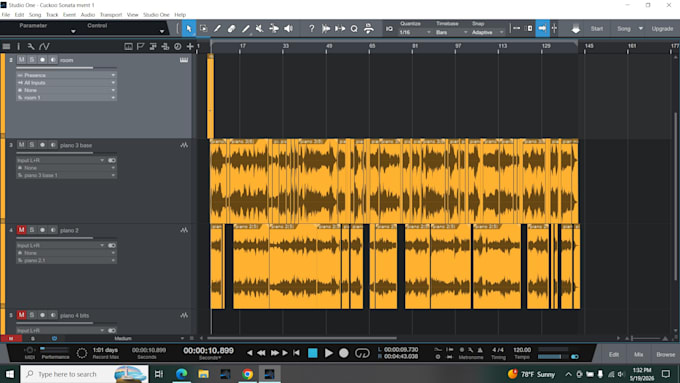Screen dimensions: 680x383
Task: Select the Split tool
Action: pyautogui.click(x=217, y=29)
